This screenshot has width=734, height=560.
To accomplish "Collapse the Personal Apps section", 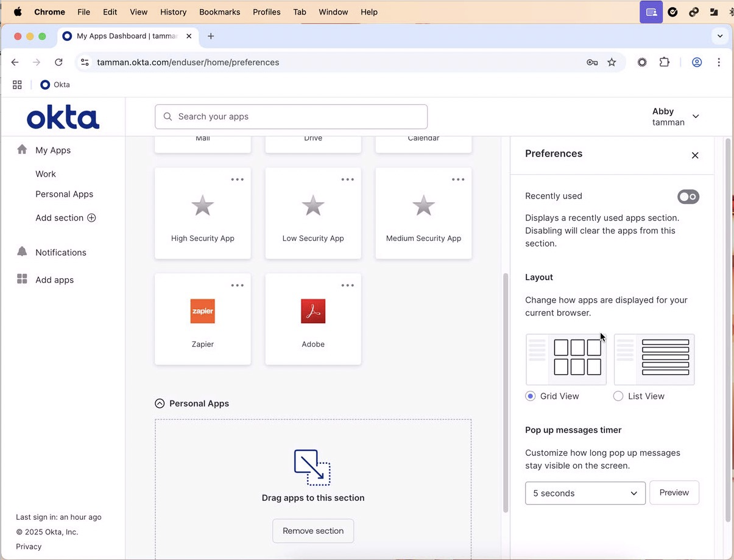I will click(x=160, y=404).
